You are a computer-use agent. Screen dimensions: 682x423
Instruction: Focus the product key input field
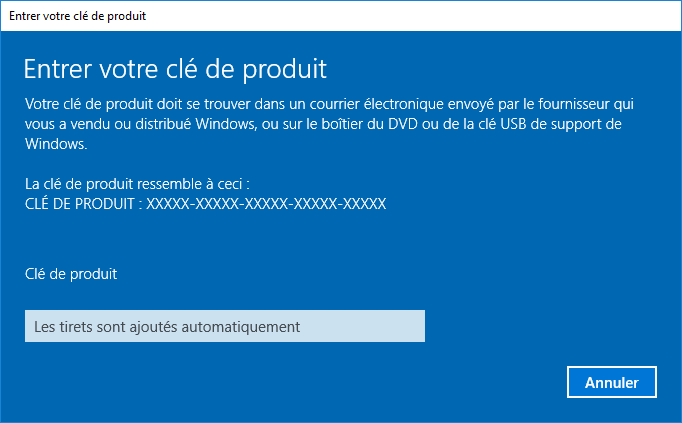[x=224, y=326]
